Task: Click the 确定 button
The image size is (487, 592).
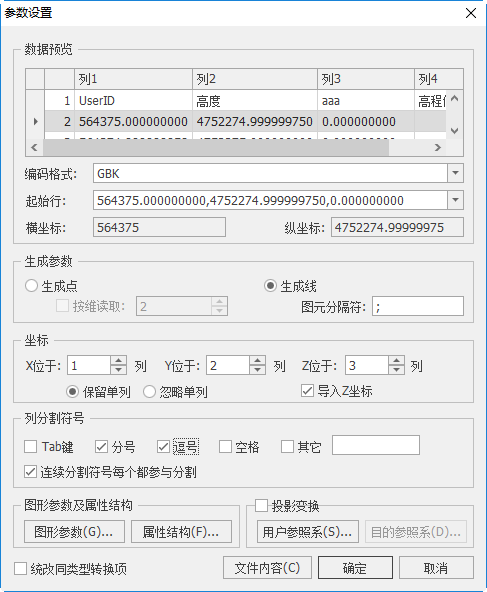Action: [355, 567]
